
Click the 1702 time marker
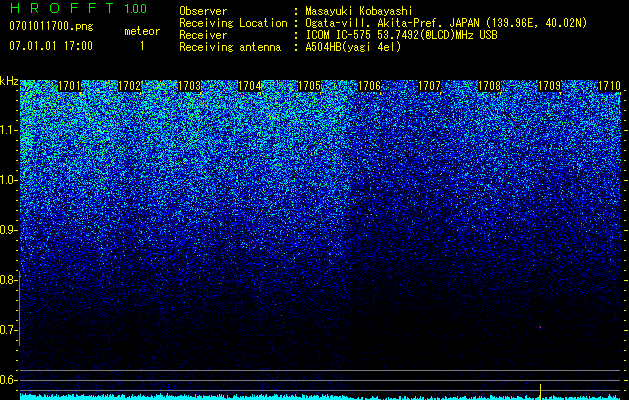(130, 86)
